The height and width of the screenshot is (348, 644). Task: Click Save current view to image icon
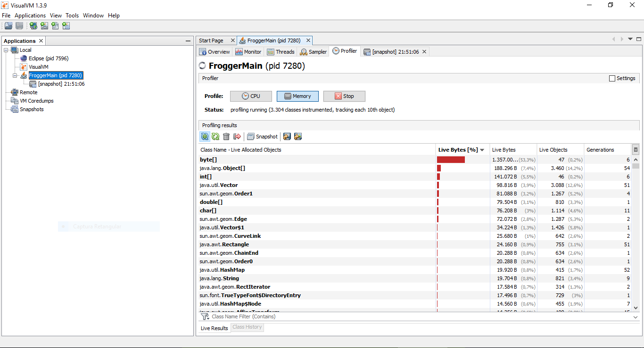point(298,137)
